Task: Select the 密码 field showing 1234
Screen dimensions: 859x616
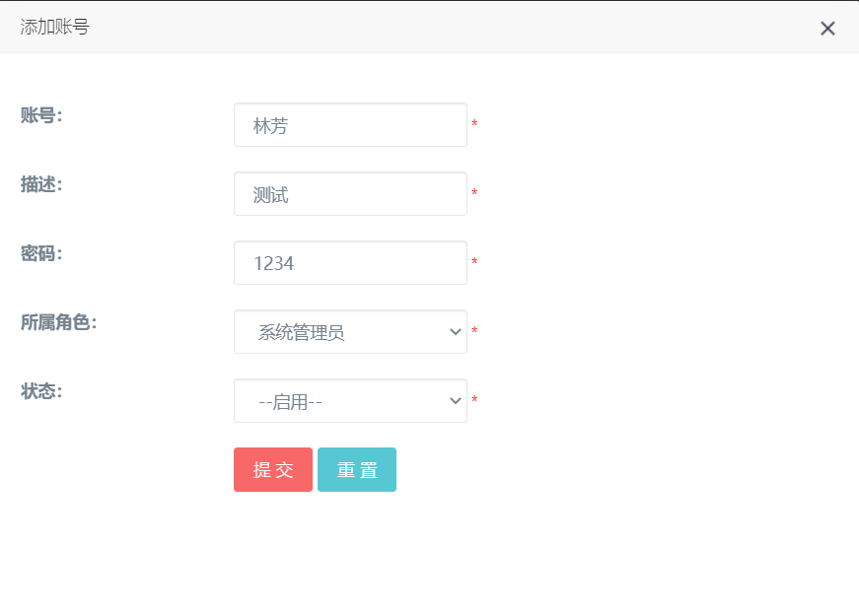Action: click(x=350, y=263)
